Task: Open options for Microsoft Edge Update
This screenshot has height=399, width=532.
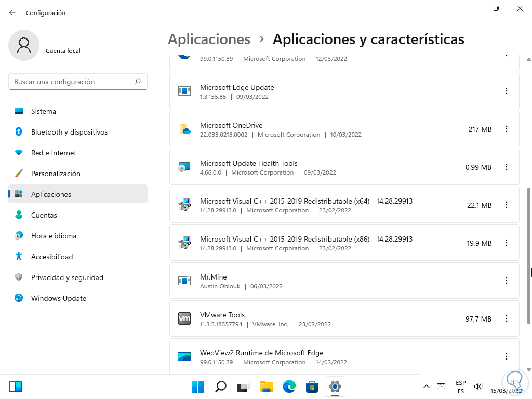Action: pos(506,91)
